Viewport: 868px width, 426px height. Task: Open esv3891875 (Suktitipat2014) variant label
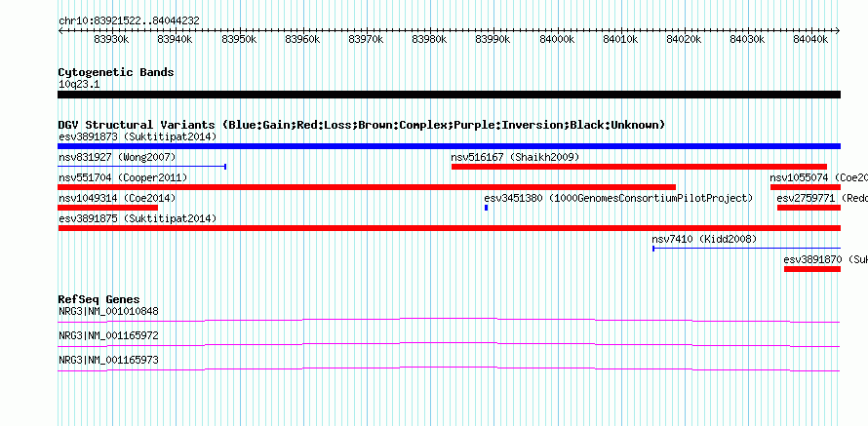coord(138,218)
